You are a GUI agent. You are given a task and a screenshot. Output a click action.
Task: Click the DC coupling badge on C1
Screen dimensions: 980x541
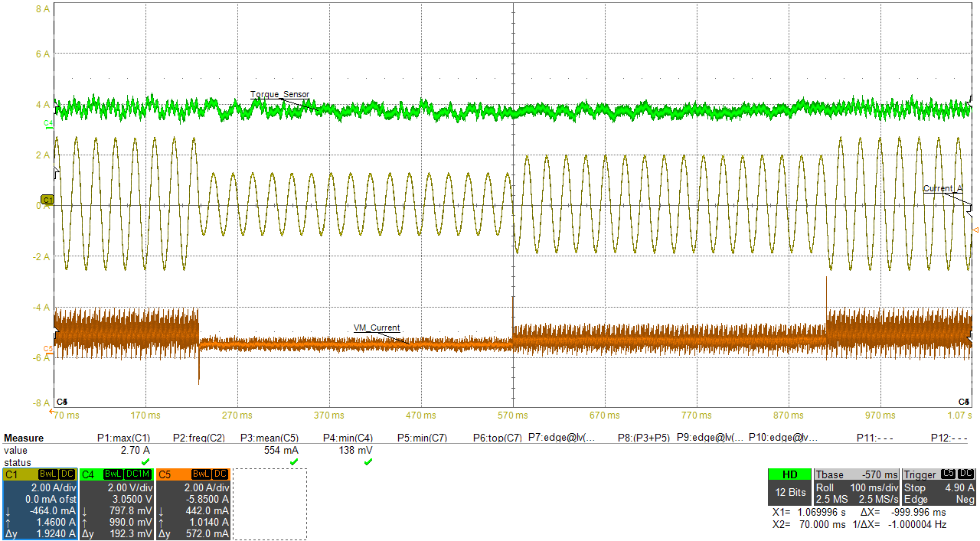click(67, 474)
